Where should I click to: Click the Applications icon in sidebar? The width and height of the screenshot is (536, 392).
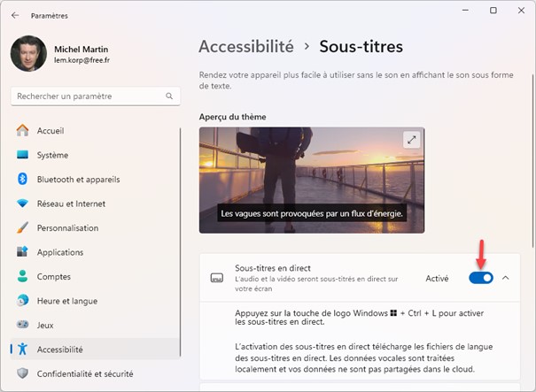[22, 252]
